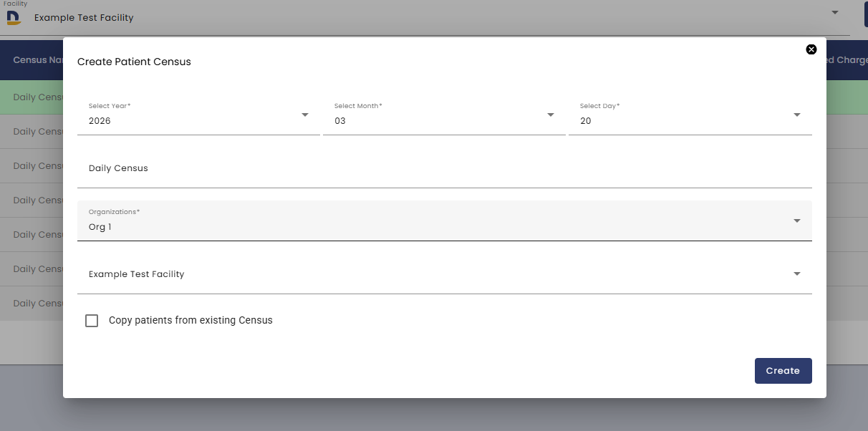The image size is (868, 431).
Task: Click the Org 1 organization value
Action: [100, 227]
